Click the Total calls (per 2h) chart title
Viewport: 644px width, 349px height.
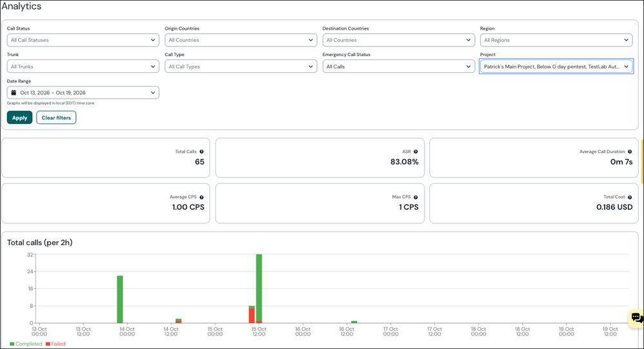coord(40,243)
